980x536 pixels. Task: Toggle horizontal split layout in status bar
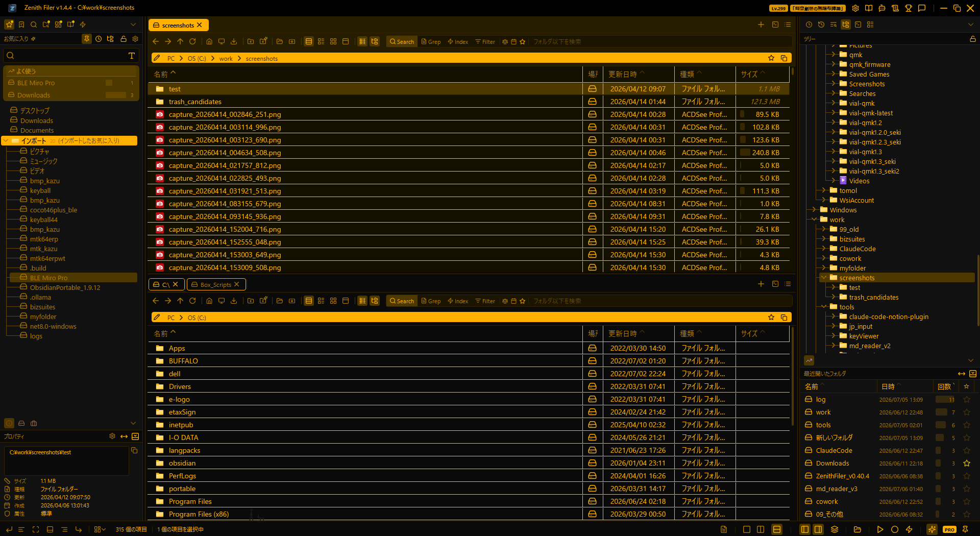click(x=777, y=530)
